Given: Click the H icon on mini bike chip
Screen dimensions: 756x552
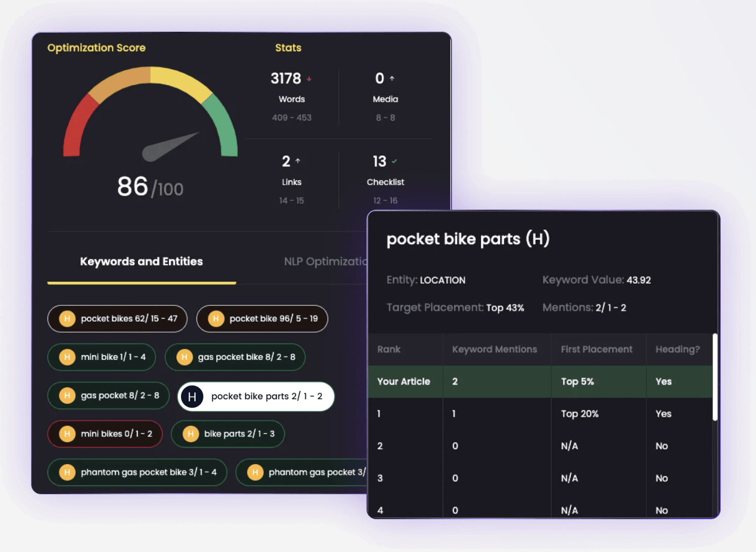Looking at the screenshot, I should pos(67,357).
